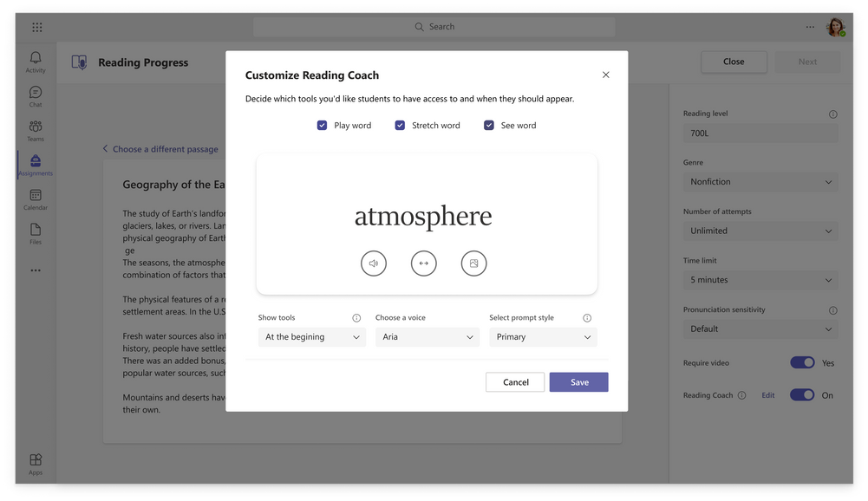Click the Search box
Image resolution: width=868 pixels, height=501 pixels.
[434, 27]
